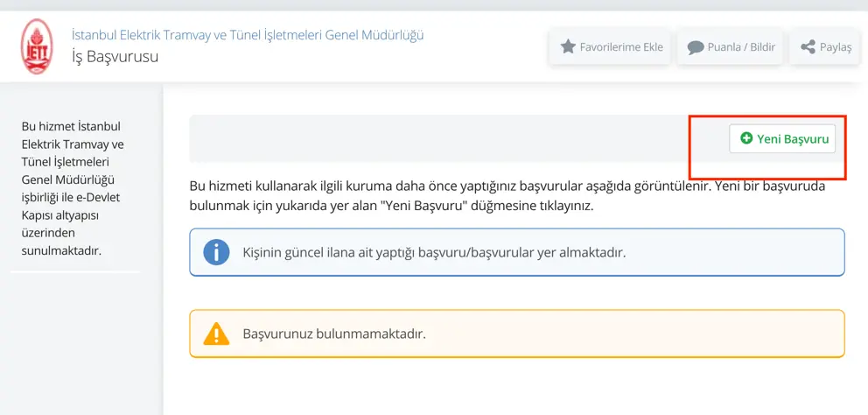Viewport: 868px width, 415px height.
Task: Click the blue info icon
Action: pos(216,253)
